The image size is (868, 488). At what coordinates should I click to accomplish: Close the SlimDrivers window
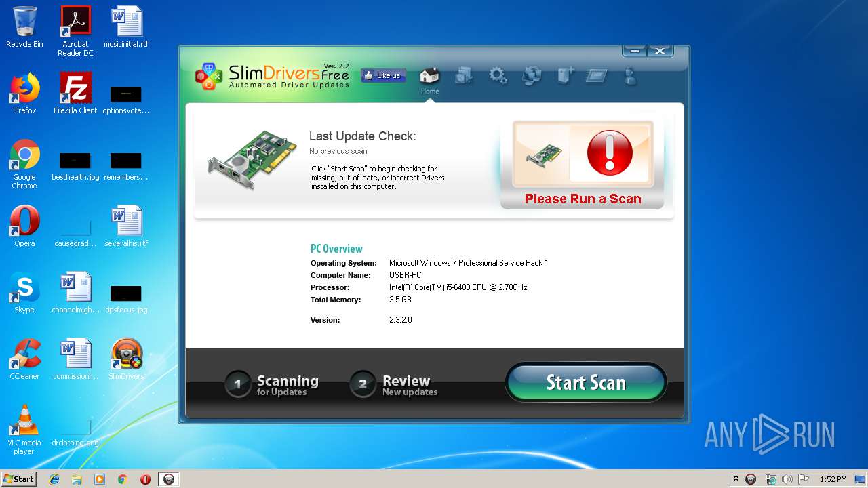tap(660, 51)
